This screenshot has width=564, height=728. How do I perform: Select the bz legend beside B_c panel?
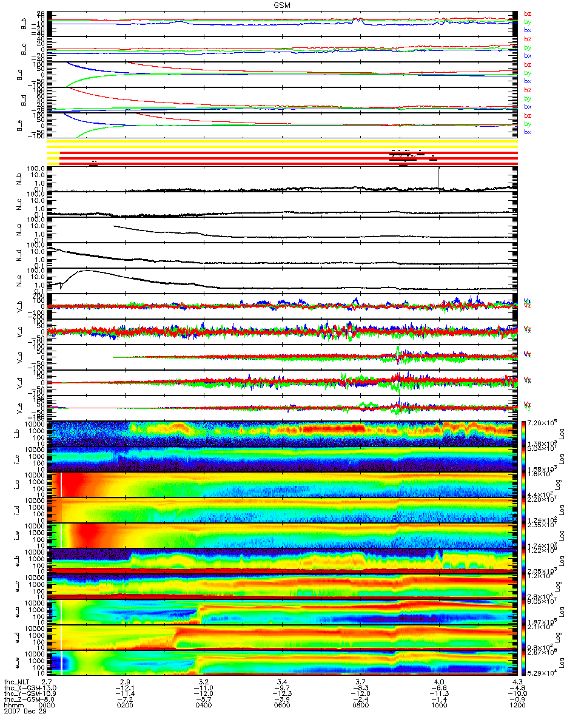coord(527,39)
